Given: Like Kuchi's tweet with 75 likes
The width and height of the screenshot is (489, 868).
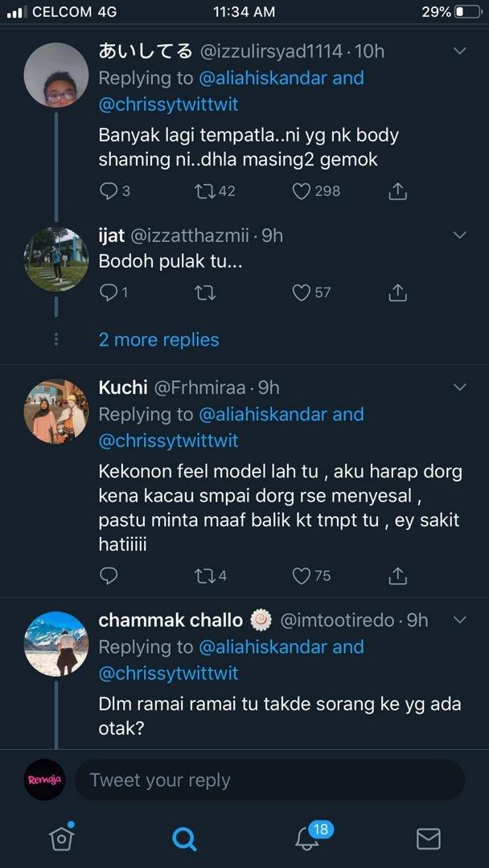Looking at the screenshot, I should 302,575.
